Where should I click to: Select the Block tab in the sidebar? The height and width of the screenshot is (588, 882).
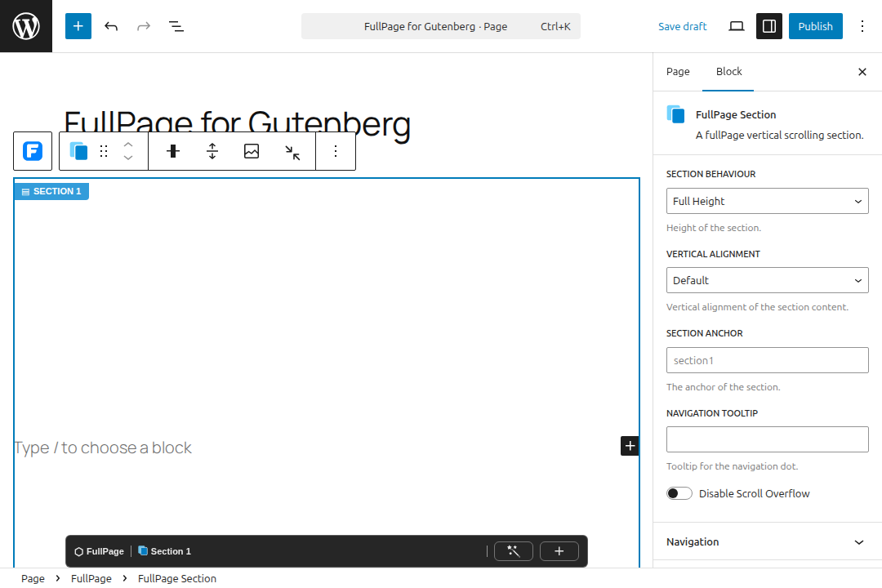pyautogui.click(x=728, y=72)
